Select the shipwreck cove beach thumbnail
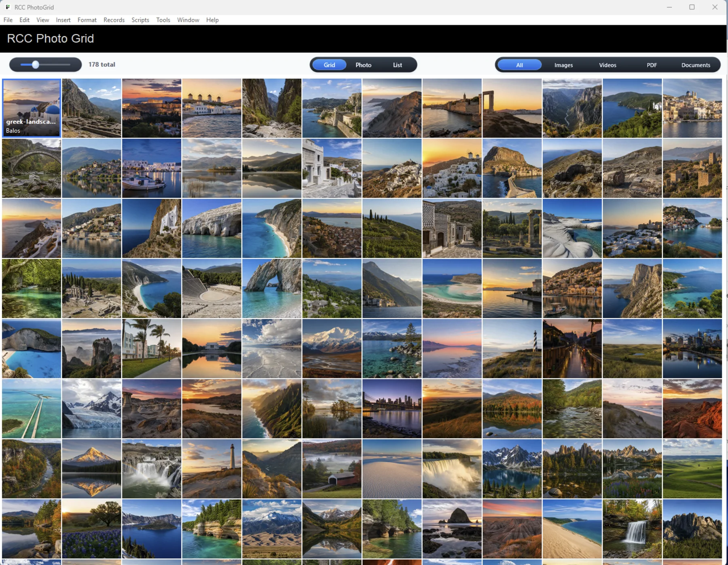Viewport: 728px width, 565px height. click(32, 348)
